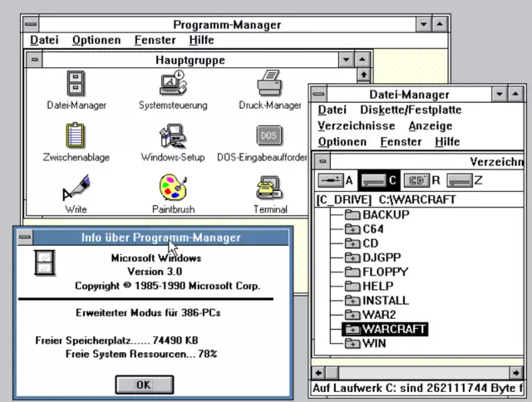Screen dimensions: 532x402
Task: Click the Datei-Manager title bar
Action: click(409, 94)
